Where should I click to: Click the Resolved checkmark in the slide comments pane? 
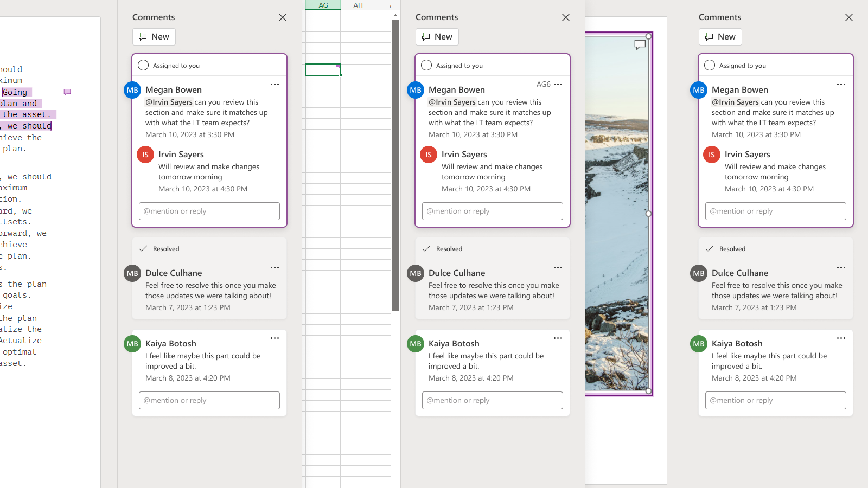[709, 249]
